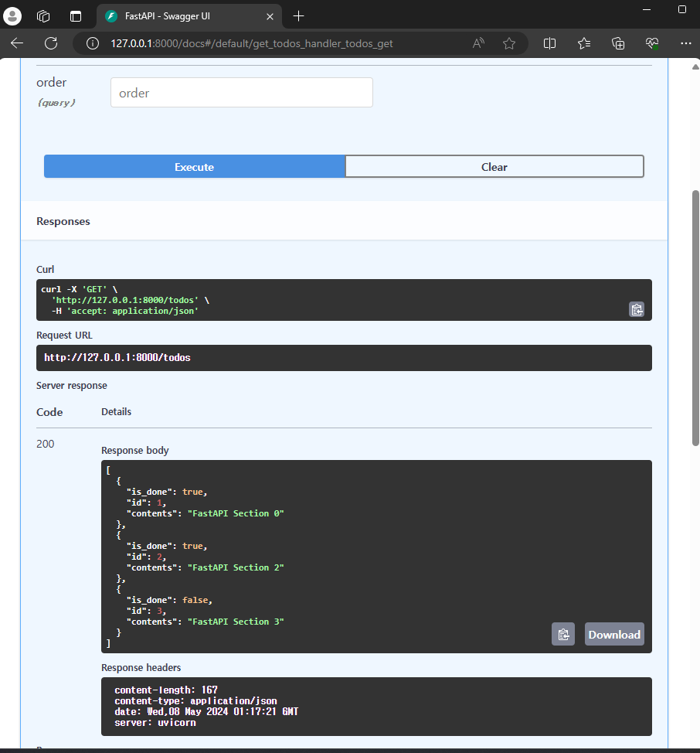Click the content-type: application/json header
This screenshot has width=700, height=753.
195,701
